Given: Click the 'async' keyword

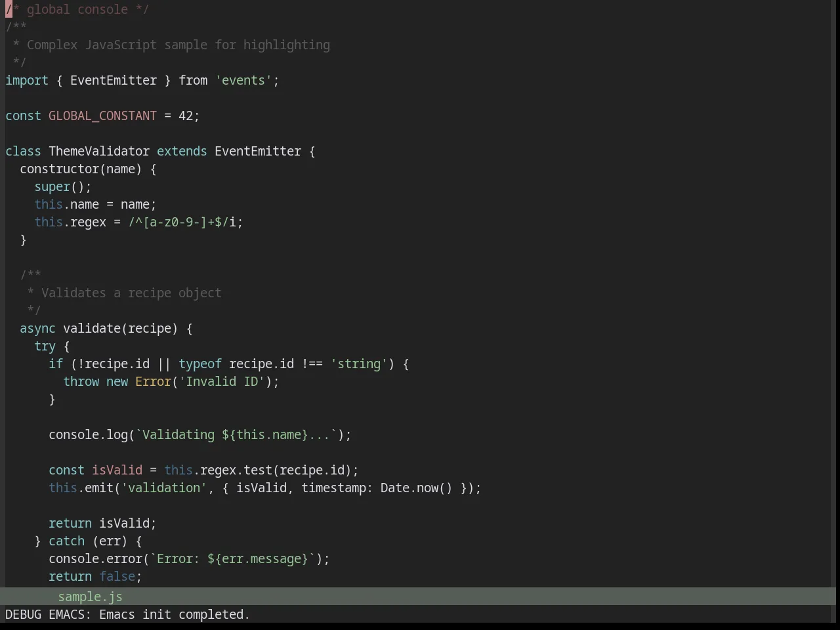Looking at the screenshot, I should point(37,328).
